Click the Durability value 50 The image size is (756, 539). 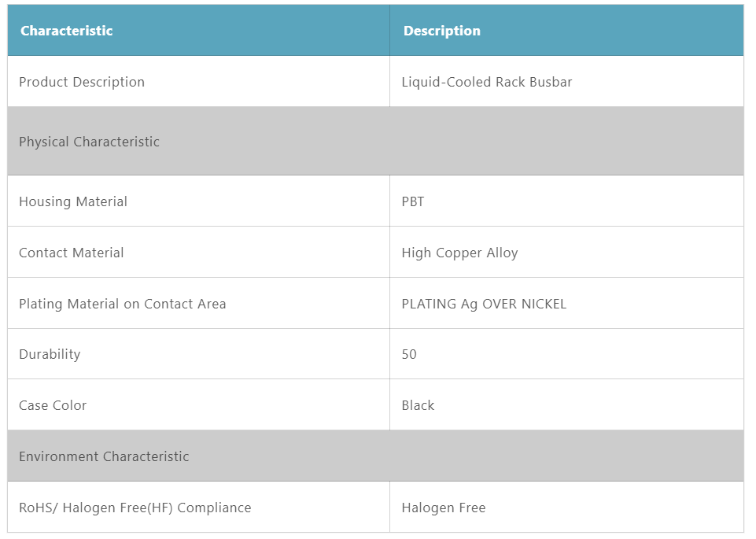pos(409,354)
